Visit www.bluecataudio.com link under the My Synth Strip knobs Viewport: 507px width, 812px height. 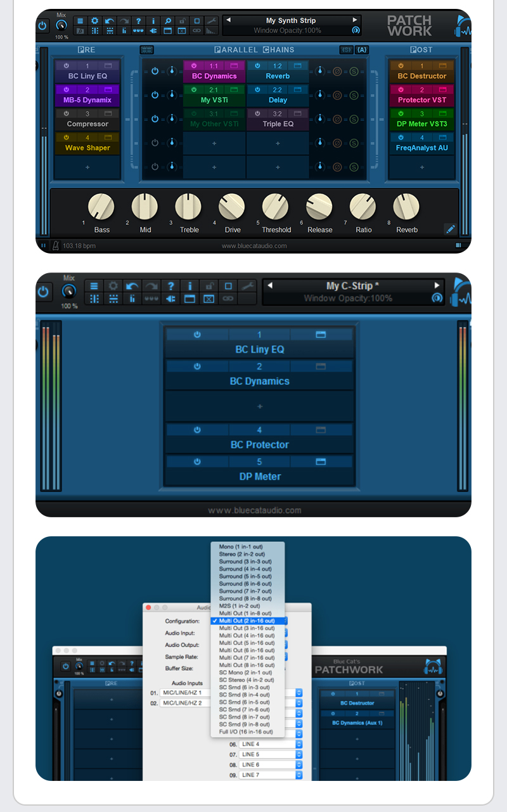click(x=254, y=245)
